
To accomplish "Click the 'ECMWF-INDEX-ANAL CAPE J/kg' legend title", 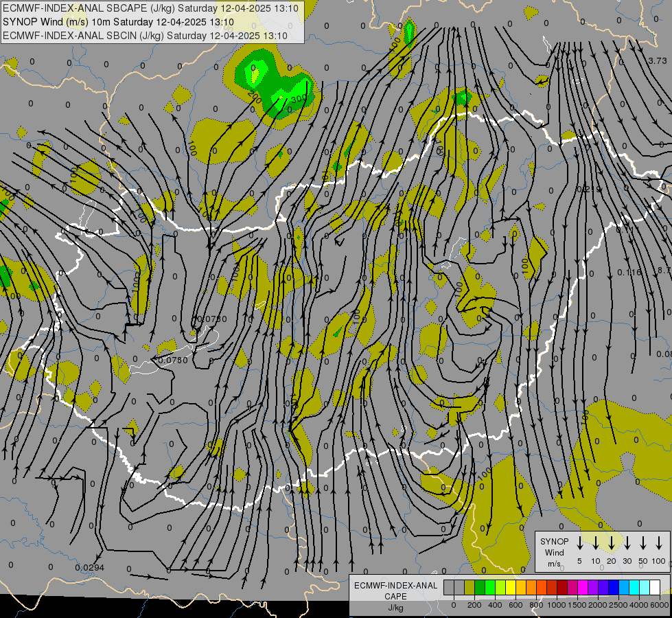I will tap(395, 597).
